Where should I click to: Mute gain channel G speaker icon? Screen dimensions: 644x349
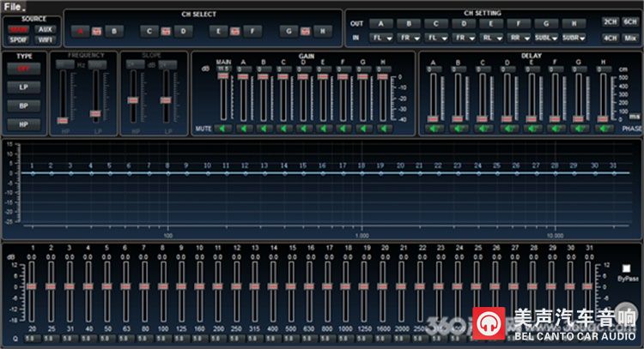pyautogui.click(x=363, y=129)
